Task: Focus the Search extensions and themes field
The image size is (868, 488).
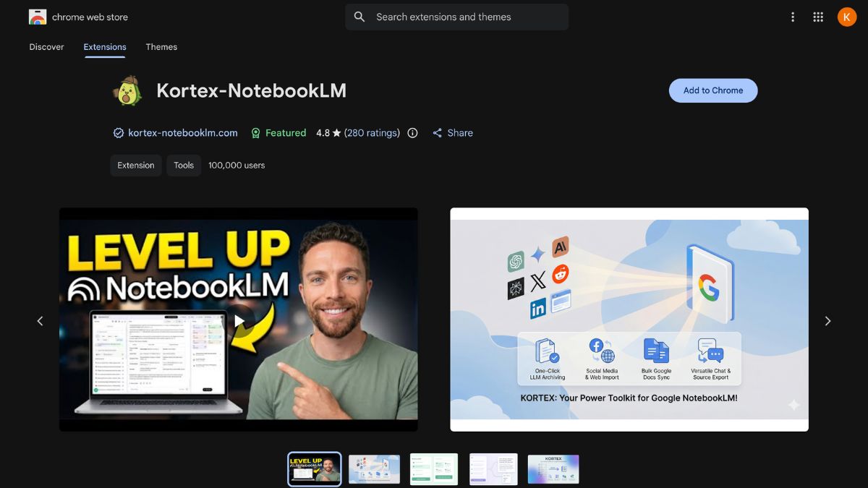Action: click(456, 17)
